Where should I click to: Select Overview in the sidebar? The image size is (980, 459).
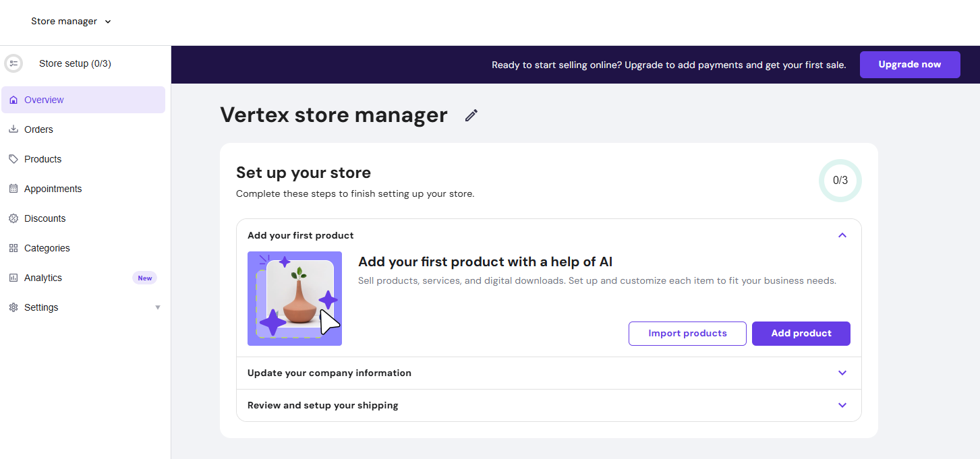click(45, 99)
